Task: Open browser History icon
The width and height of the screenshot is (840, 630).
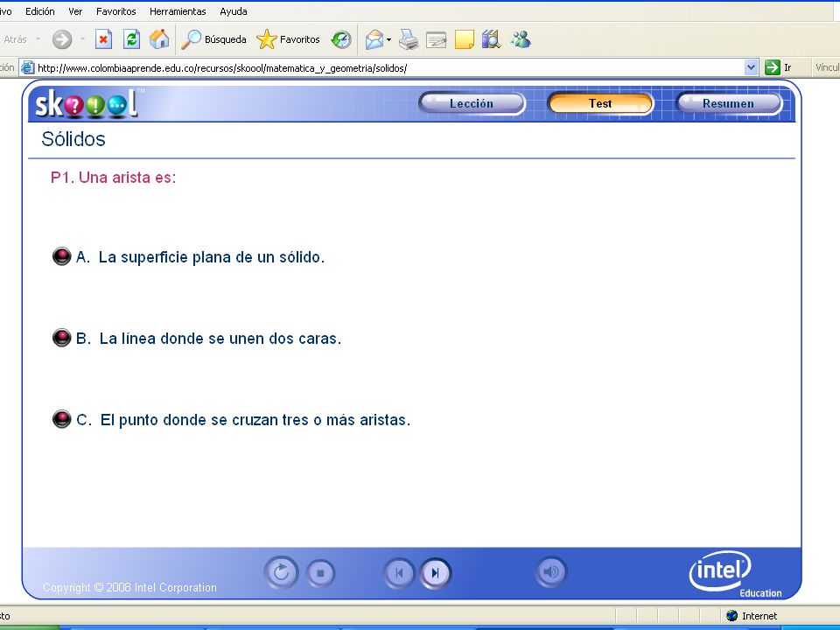Action: [341, 39]
